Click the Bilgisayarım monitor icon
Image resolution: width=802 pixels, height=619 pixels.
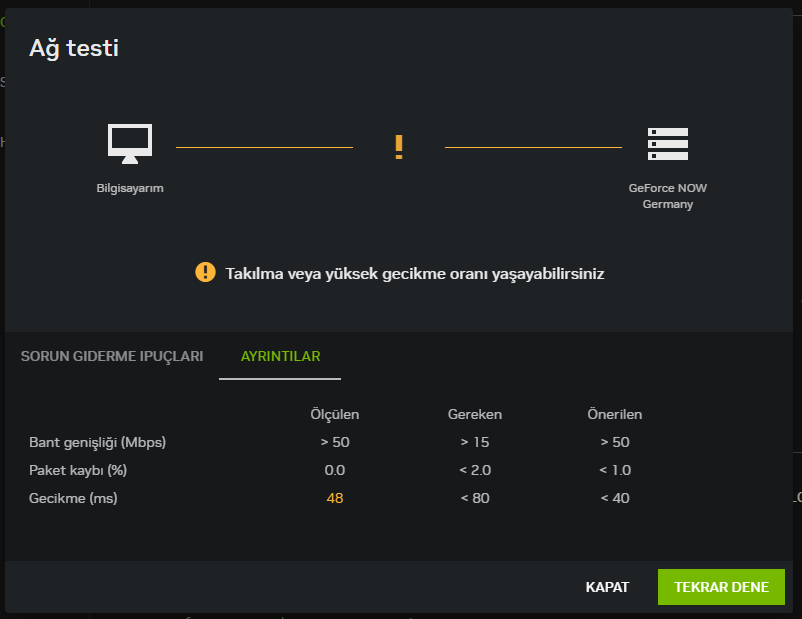click(130, 144)
